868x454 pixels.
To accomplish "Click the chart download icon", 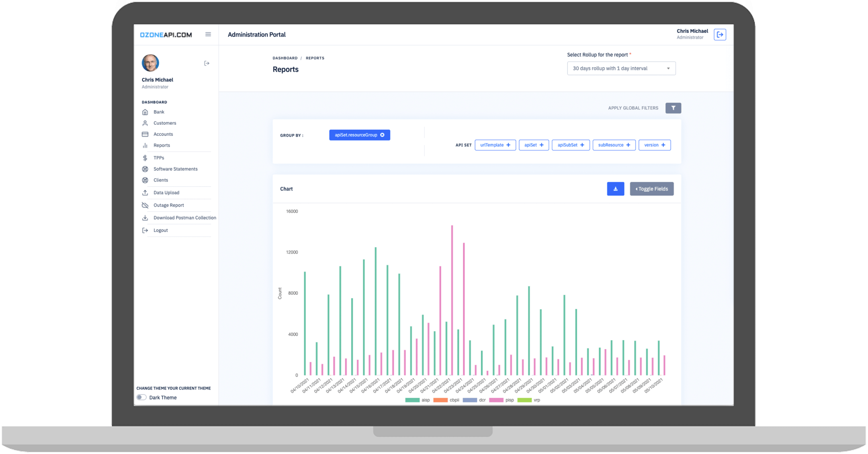I will [x=615, y=189].
